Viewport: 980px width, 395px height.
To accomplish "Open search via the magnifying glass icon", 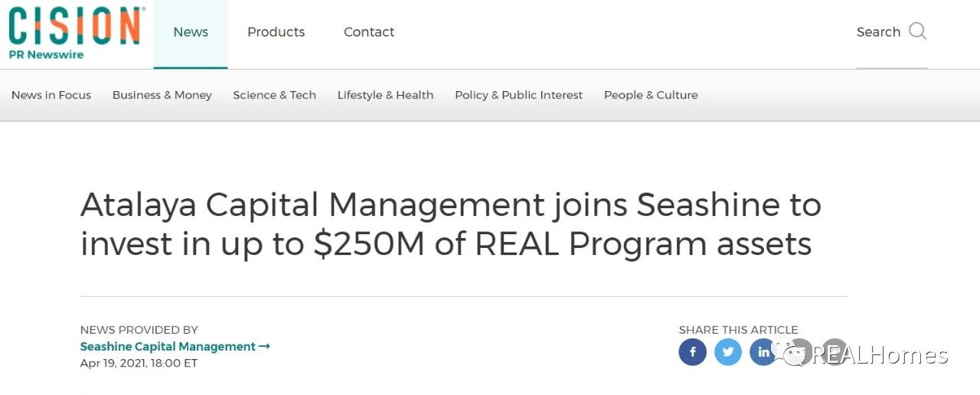I will point(917,31).
